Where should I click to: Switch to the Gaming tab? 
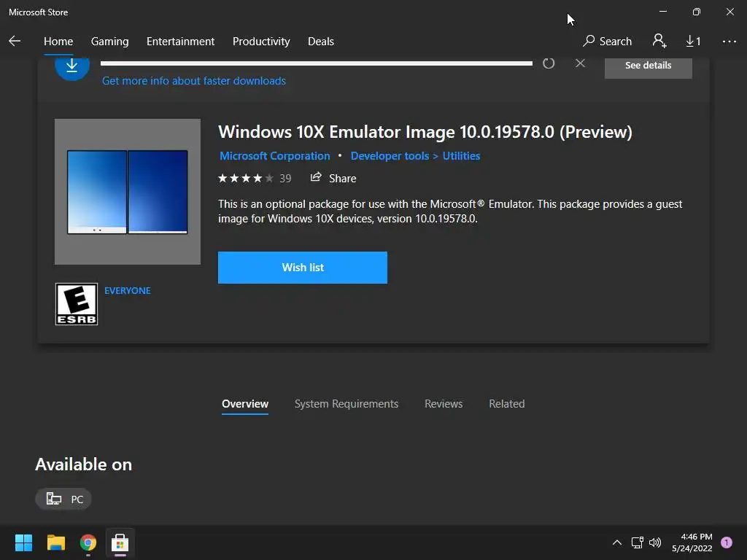coord(109,42)
